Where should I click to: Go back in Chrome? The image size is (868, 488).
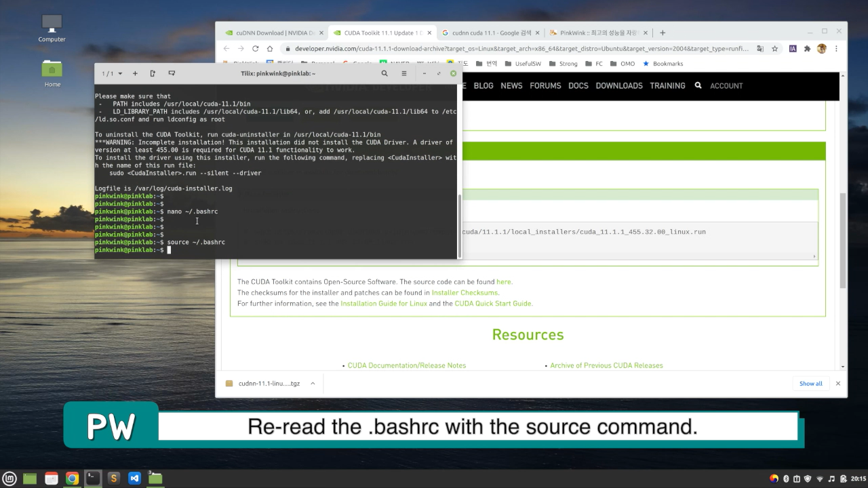click(226, 49)
